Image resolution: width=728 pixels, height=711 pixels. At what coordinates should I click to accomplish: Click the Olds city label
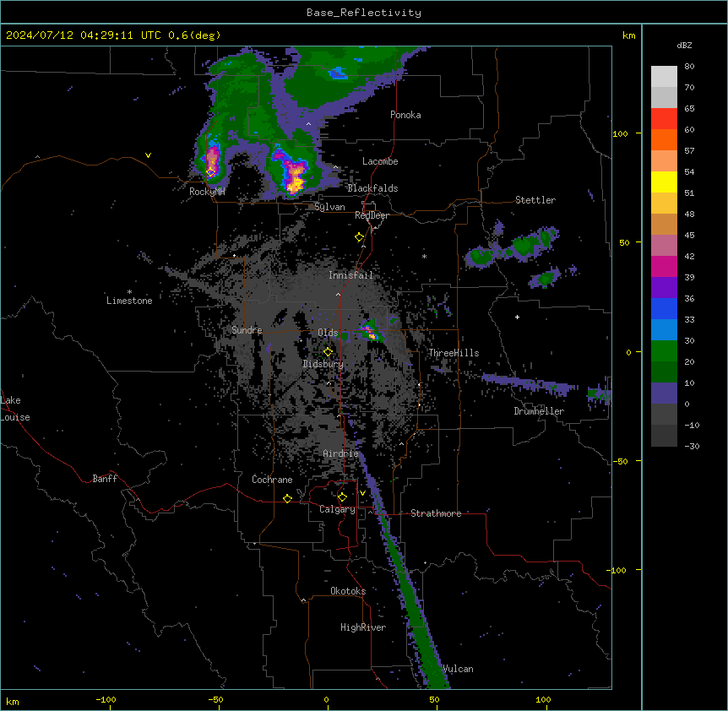tap(328, 333)
